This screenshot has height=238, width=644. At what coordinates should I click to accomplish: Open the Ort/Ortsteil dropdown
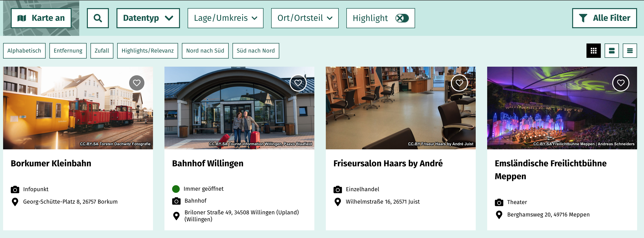coord(305,18)
